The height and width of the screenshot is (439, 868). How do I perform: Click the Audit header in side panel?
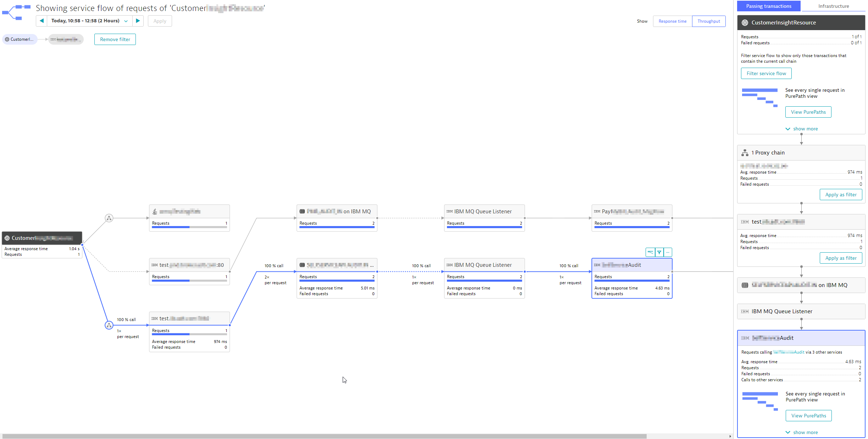pyautogui.click(x=801, y=338)
